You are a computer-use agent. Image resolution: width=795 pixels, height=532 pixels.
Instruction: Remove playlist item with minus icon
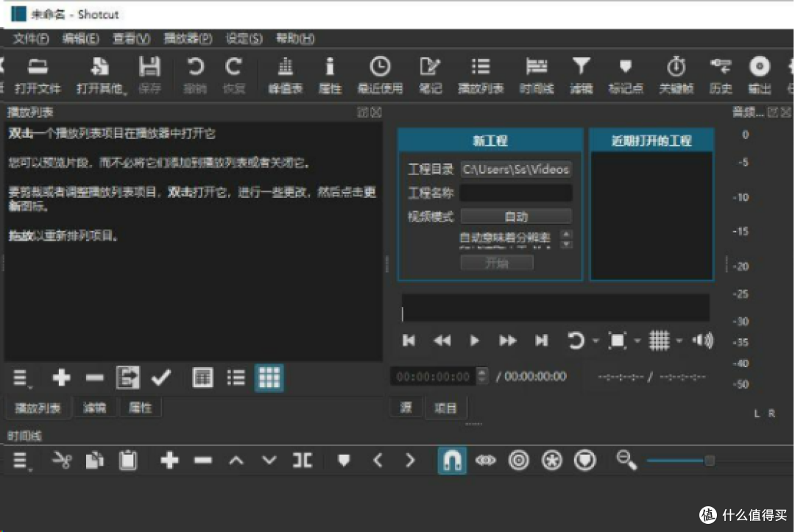coord(95,377)
